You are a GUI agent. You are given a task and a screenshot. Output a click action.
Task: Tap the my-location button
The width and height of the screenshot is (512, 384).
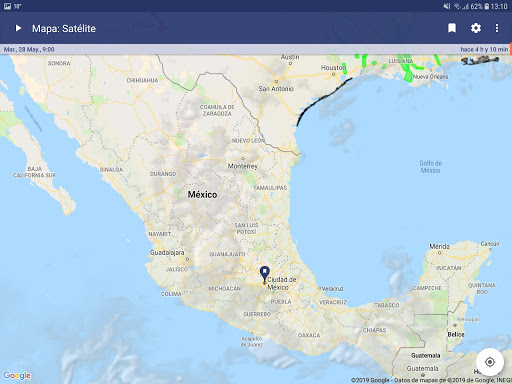click(x=490, y=362)
